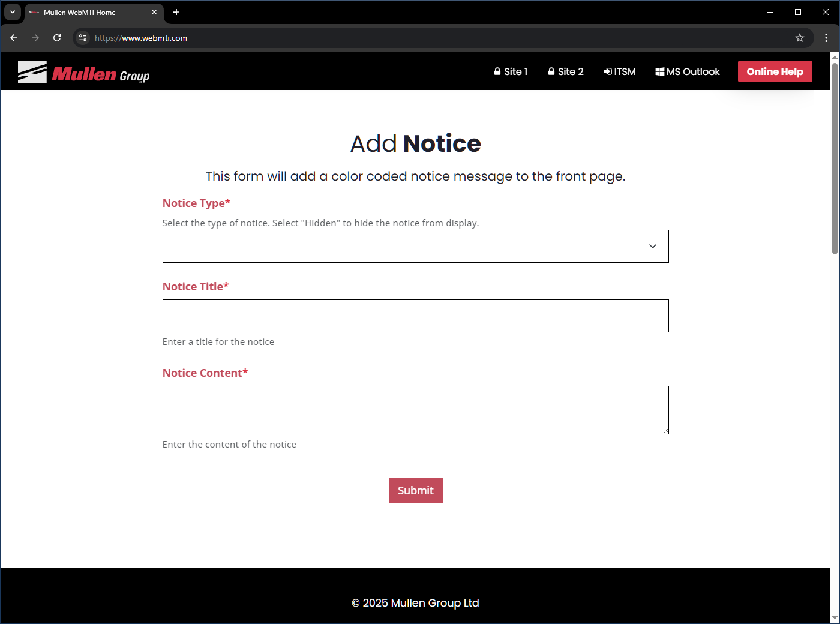
Task: Click the site information icon in the address bar
Action: (x=82, y=37)
